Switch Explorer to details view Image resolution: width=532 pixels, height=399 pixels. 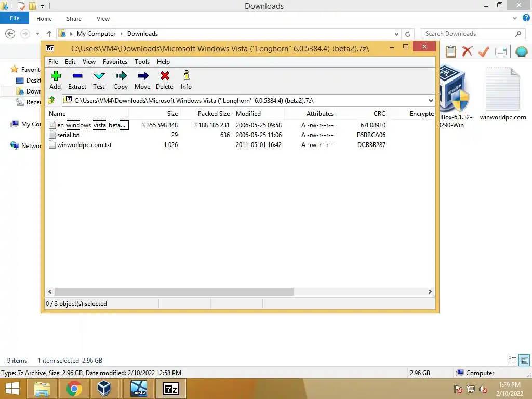pyautogui.click(x=512, y=360)
